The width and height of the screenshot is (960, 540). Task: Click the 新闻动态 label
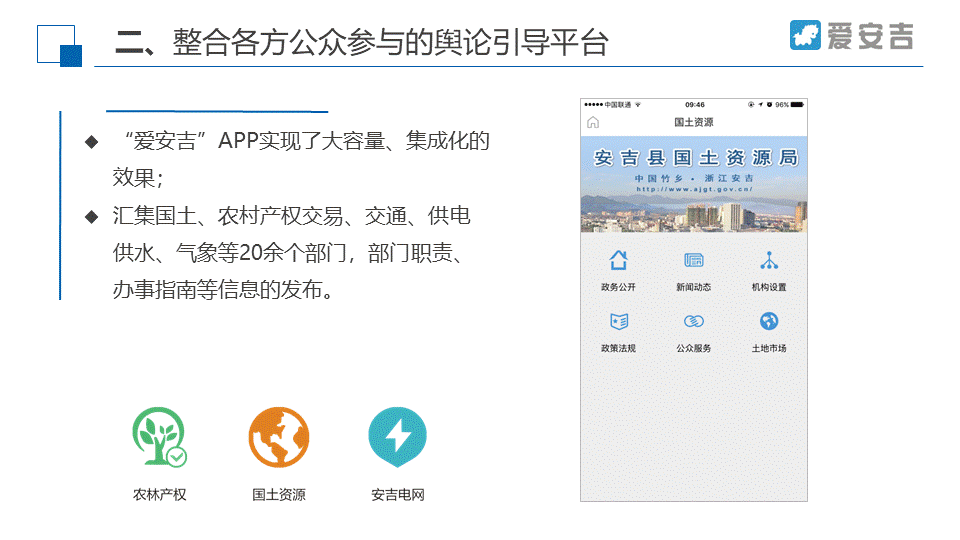694,287
